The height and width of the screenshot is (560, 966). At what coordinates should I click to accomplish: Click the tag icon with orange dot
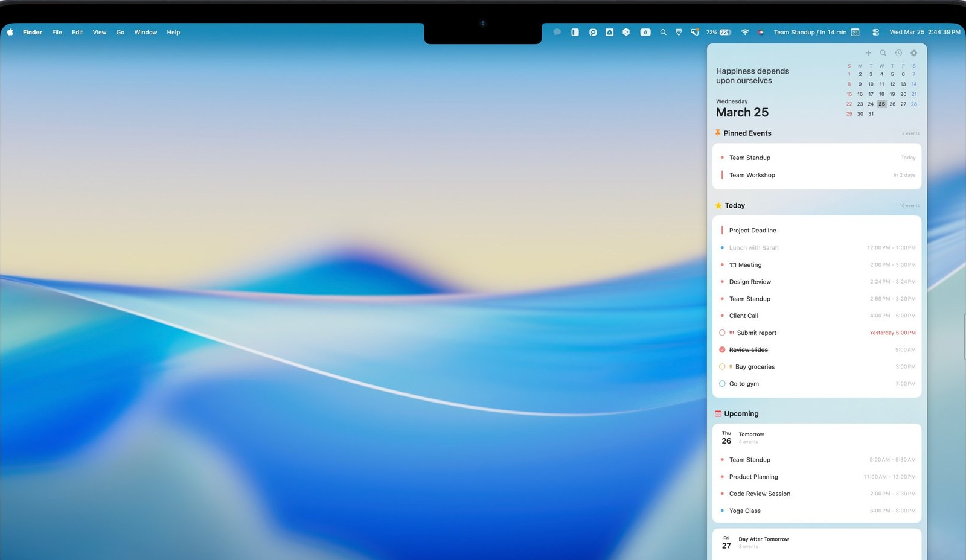coord(695,32)
